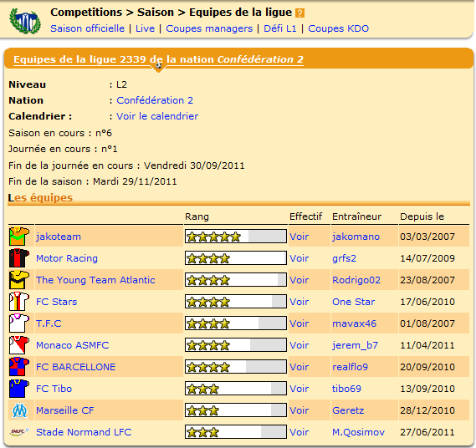This screenshot has width=476, height=448.
Task: Open coach tibo69's profile
Action: [346, 389]
